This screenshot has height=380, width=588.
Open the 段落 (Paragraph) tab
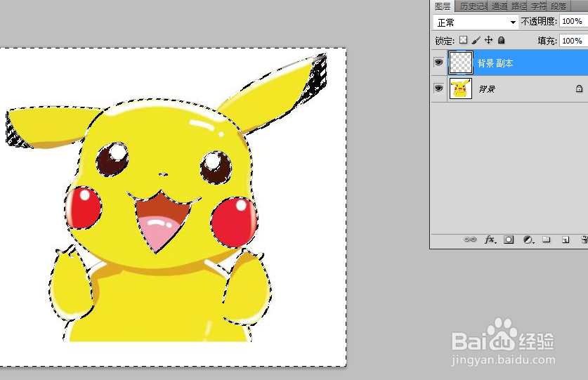[x=558, y=6]
